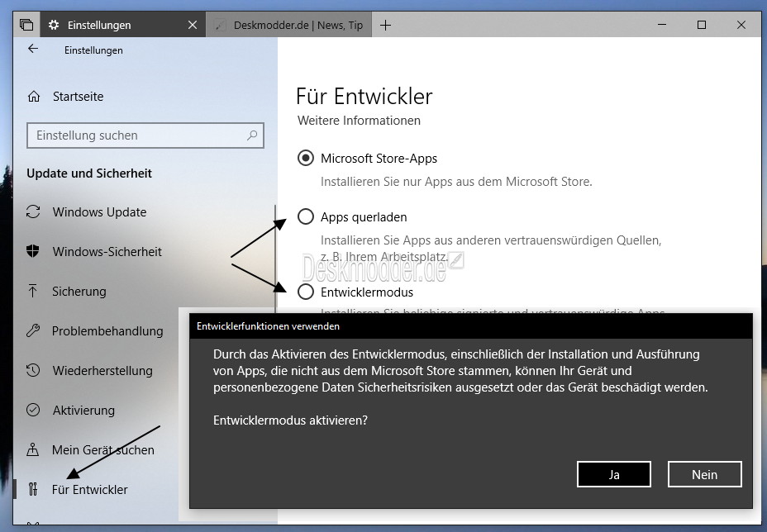Open Wiederherstellung settings page
This screenshot has width=767, height=532.
pyautogui.click(x=102, y=370)
